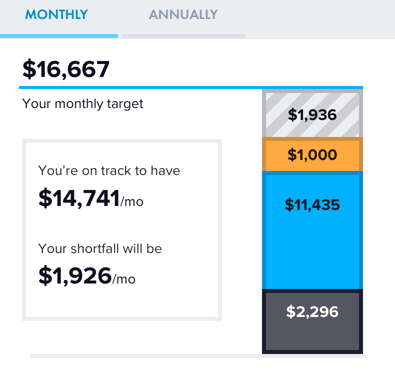Click the $14,741/mo on-track amount
This screenshot has width=395, height=371.
click(91, 198)
